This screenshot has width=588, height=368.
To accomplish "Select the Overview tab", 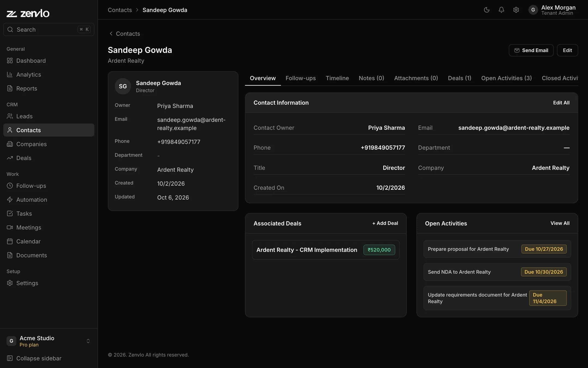I will (263, 78).
